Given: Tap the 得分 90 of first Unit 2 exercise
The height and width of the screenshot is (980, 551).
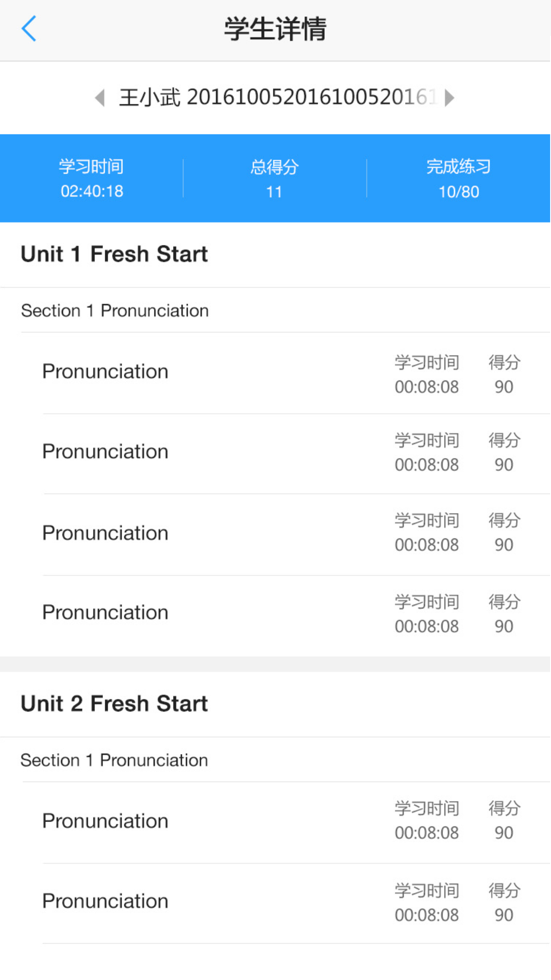Looking at the screenshot, I should tap(504, 821).
